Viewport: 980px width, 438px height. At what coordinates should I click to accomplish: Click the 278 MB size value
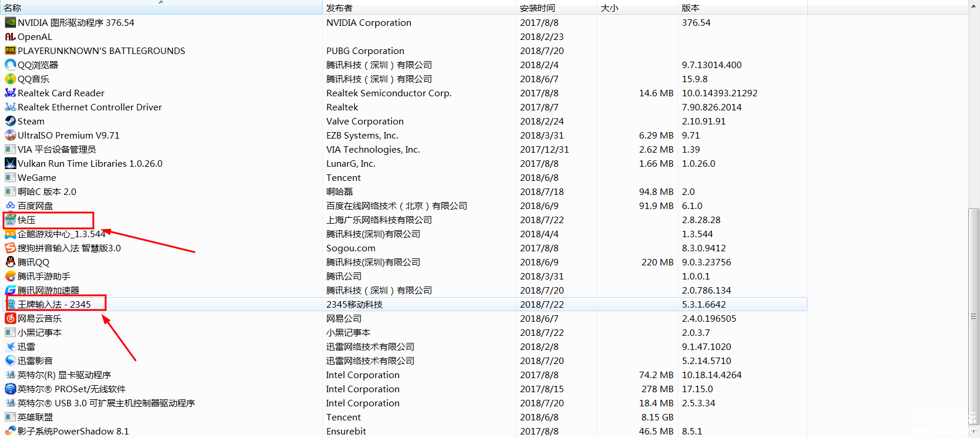657,389
